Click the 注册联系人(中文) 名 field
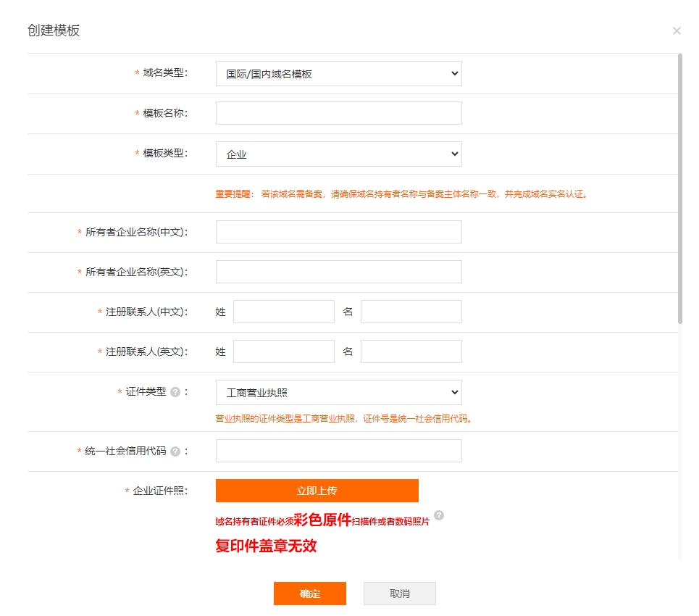The image size is (699, 616). pyautogui.click(x=411, y=312)
